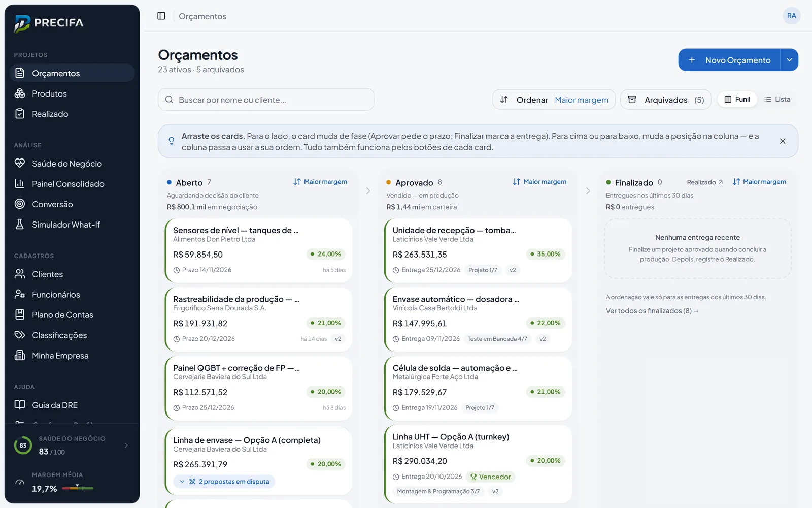Click the Projeto 1/7 tag on Unidade de recepção
The image size is (812, 508).
(483, 270)
